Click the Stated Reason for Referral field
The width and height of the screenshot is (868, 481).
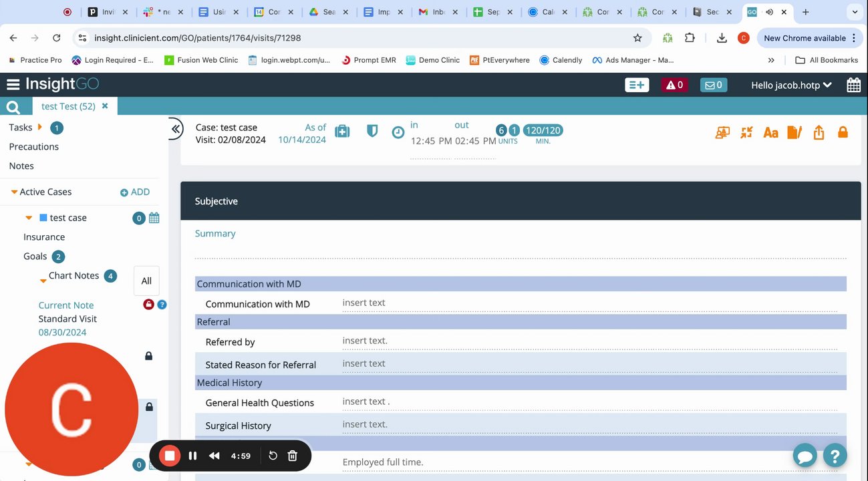589,364
